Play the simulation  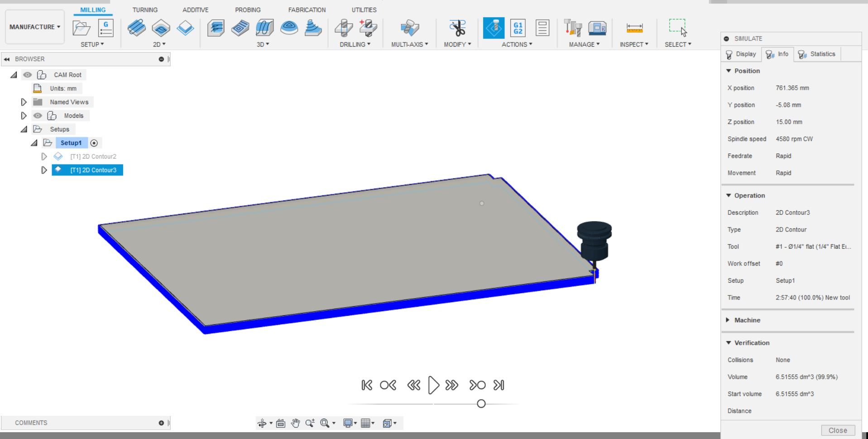(x=433, y=385)
